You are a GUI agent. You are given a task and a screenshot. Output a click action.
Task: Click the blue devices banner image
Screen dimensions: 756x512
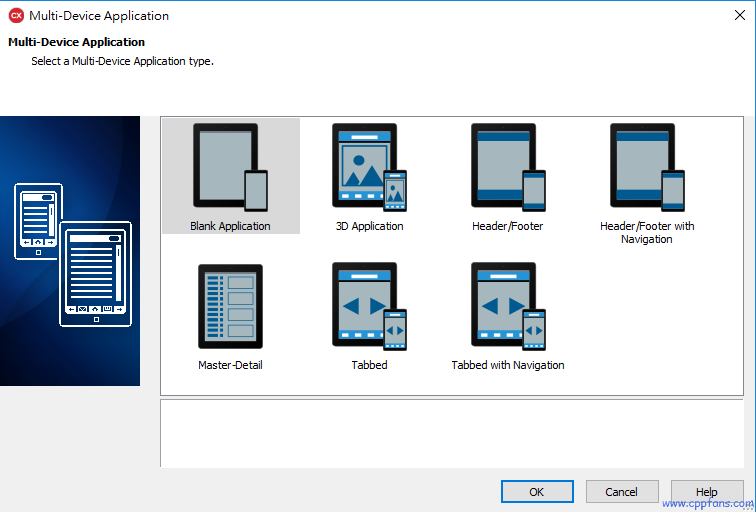coord(70,251)
